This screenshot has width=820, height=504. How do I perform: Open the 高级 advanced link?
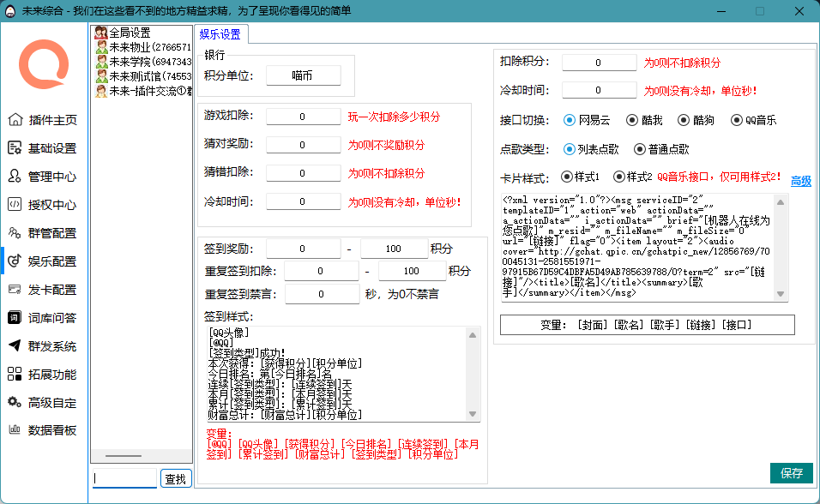coord(800,181)
